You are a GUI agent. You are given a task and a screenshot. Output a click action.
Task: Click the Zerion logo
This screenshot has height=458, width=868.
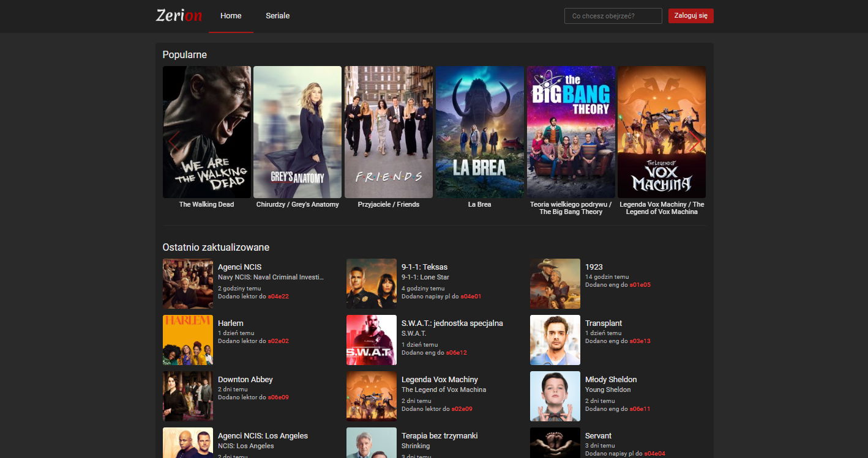179,15
